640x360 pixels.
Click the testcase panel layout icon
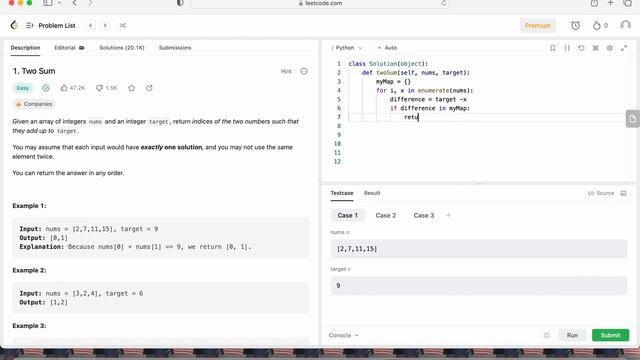[623, 193]
